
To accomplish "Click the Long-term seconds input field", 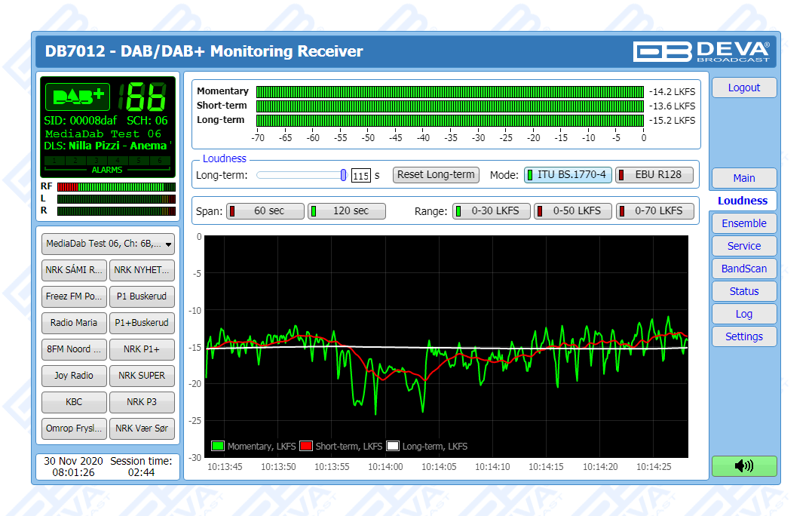I will [360, 176].
